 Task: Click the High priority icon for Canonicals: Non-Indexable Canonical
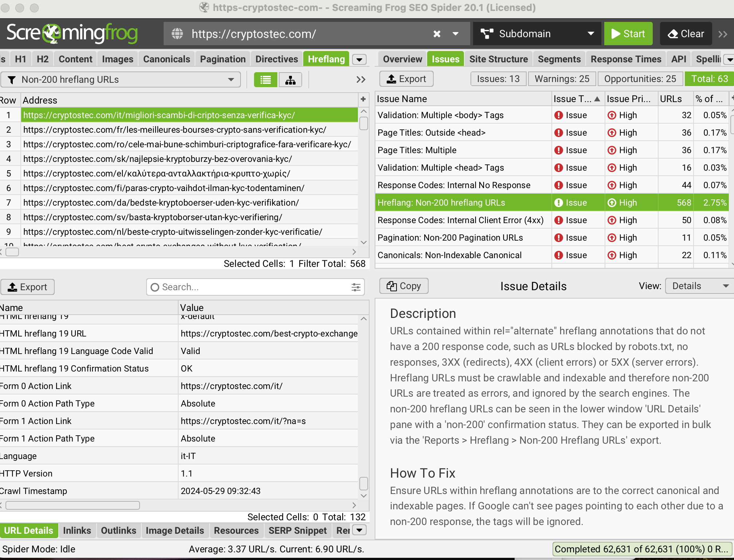612,255
